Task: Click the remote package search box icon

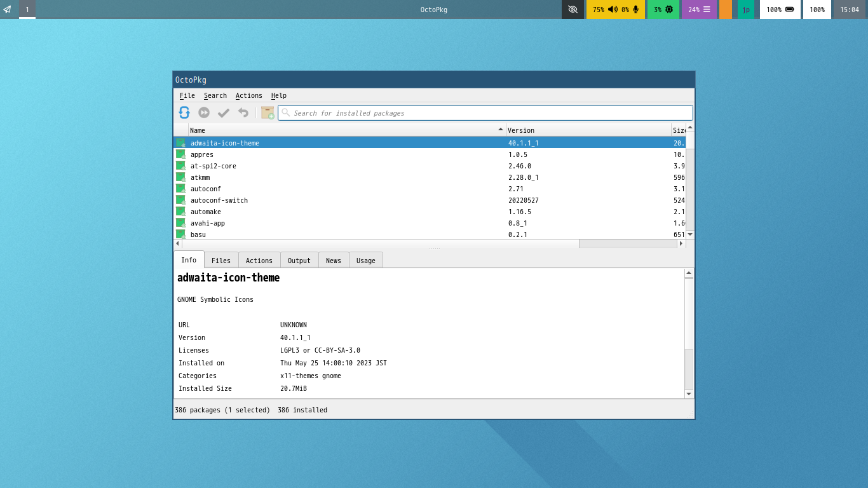Action: point(268,112)
